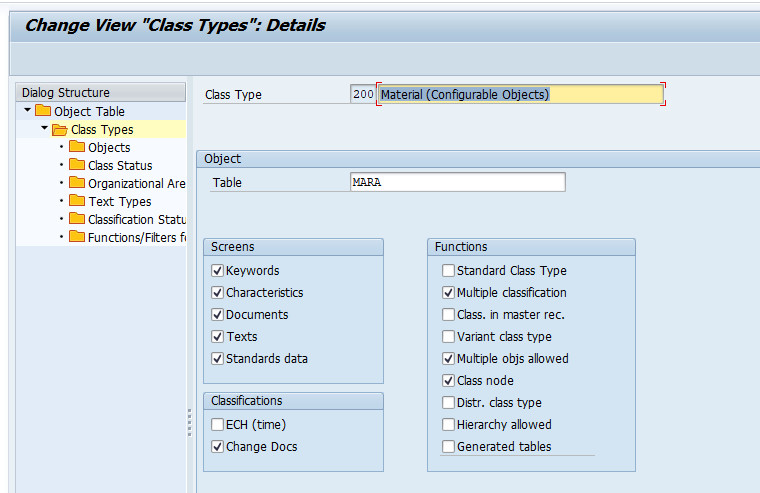This screenshot has width=760, height=493.
Task: Open the Class Status tree entry
Action: coord(120,165)
